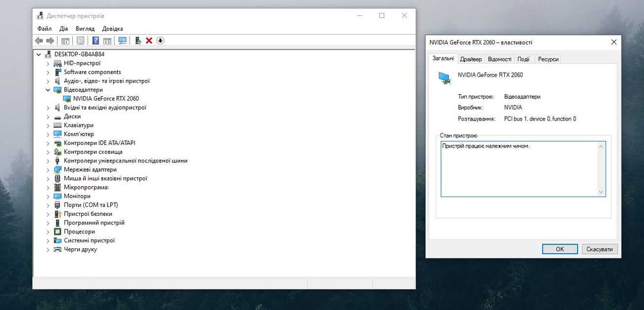644x310 pixels.
Task: Expand Контролери універсальної послідовної шини
Action: click(48, 160)
